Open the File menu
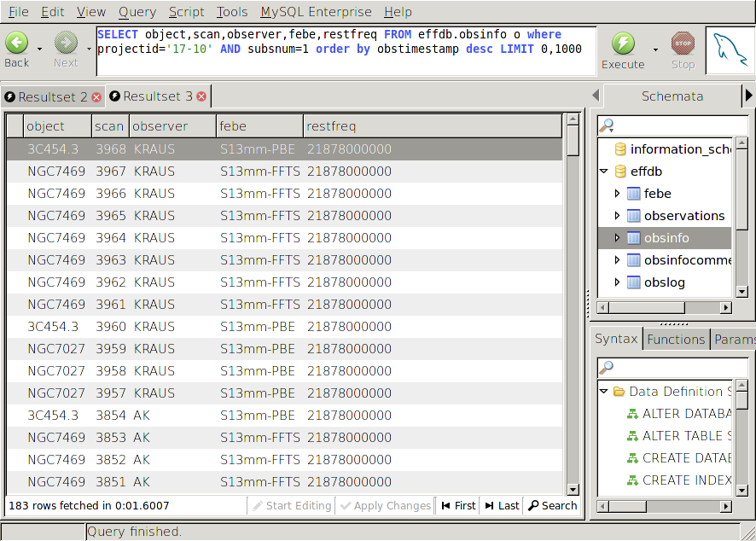The image size is (756, 541). click(18, 12)
